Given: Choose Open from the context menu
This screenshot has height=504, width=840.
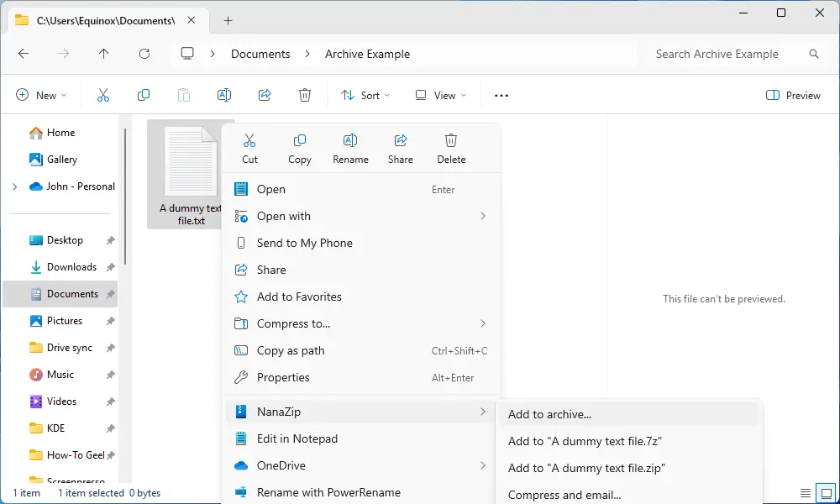Looking at the screenshot, I should pyautogui.click(x=361, y=189).
